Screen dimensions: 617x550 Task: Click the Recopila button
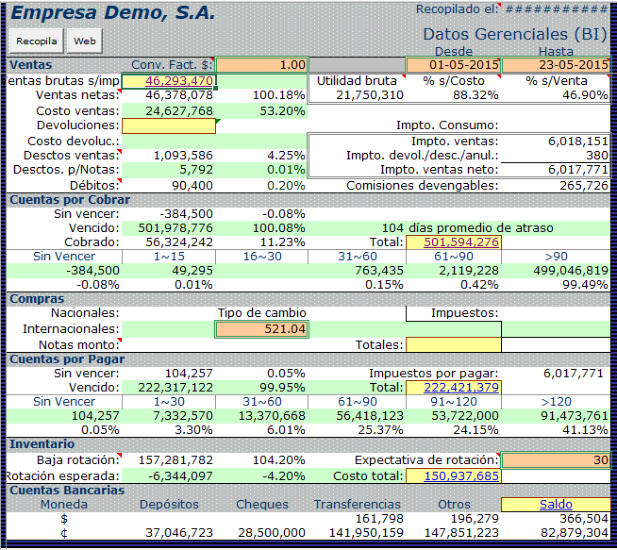[x=36, y=41]
